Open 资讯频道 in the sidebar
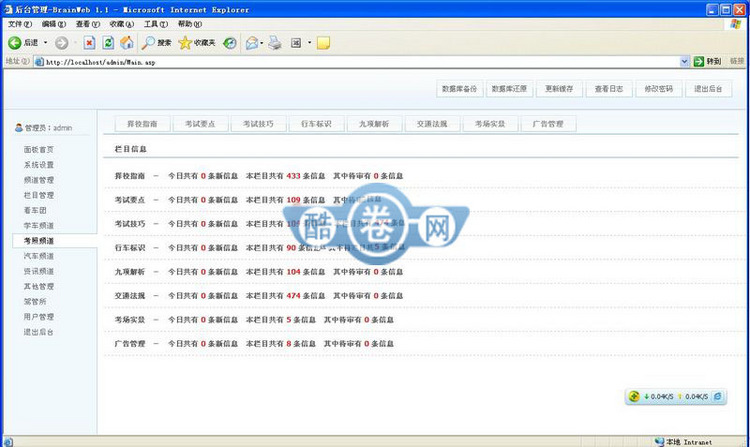 tap(39, 271)
